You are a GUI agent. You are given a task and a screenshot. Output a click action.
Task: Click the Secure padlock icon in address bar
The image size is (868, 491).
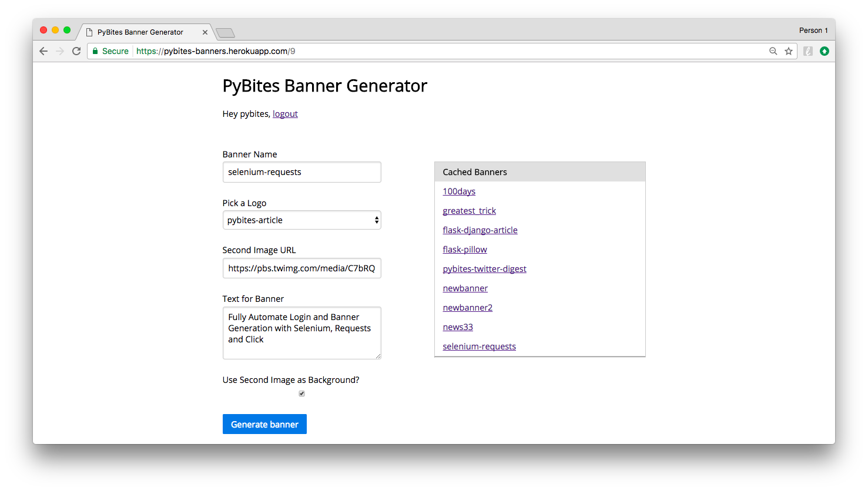95,51
